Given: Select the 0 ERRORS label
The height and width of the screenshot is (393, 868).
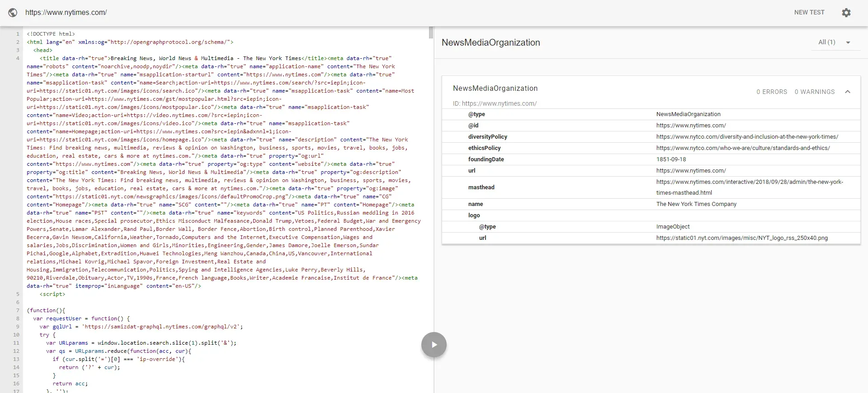Looking at the screenshot, I should (x=772, y=92).
